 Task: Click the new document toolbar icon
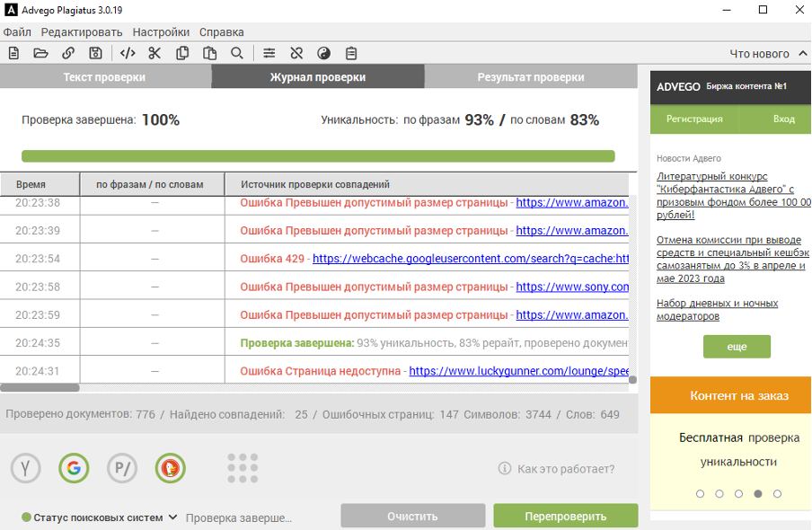[x=13, y=53]
